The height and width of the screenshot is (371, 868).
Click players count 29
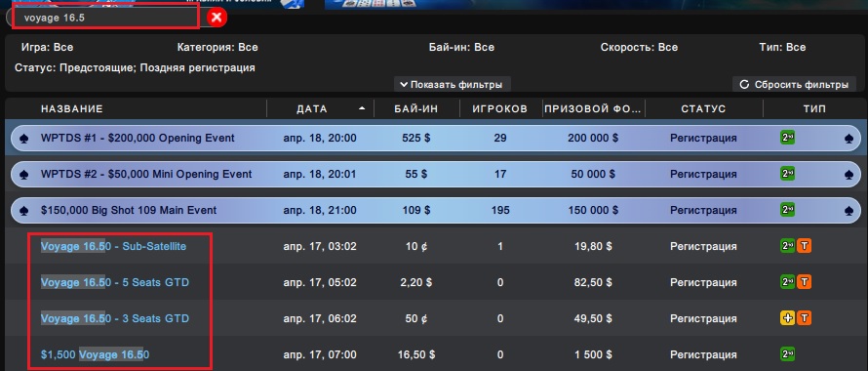[500, 138]
